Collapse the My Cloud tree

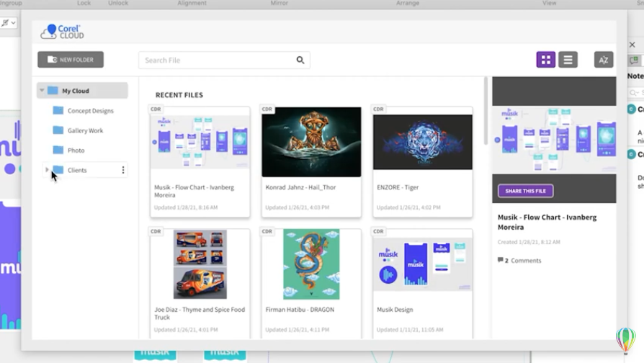tap(42, 90)
